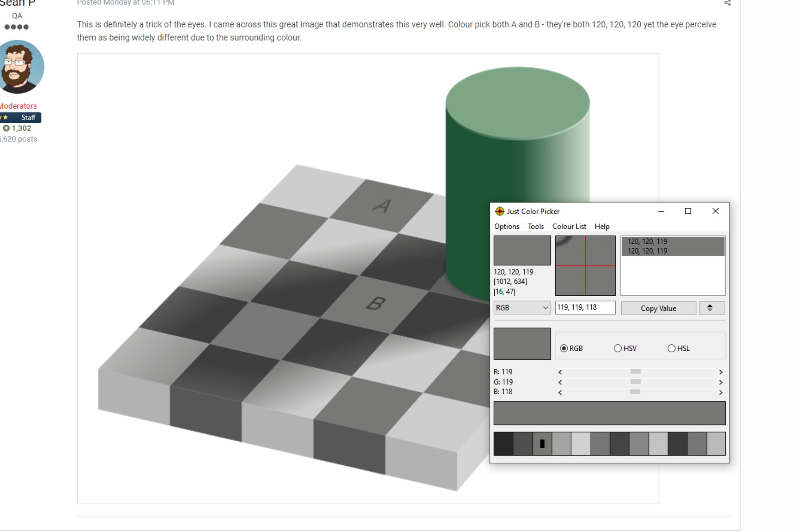Select the darkest first palette swatch
Image resolution: width=798 pixels, height=532 pixels.
click(x=504, y=443)
